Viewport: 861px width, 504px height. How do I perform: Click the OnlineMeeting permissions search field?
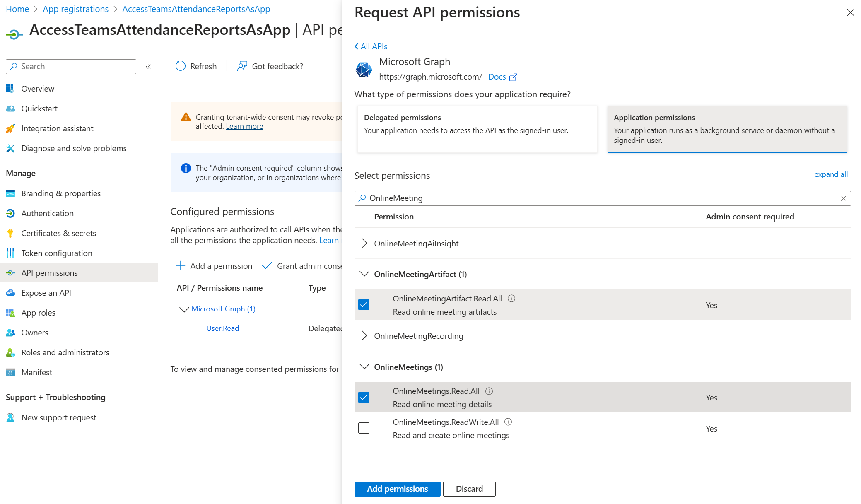(603, 198)
